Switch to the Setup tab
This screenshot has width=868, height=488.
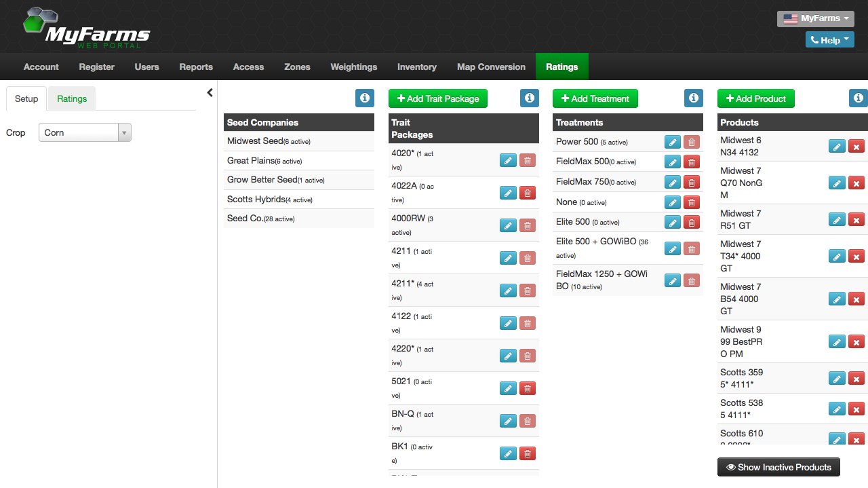[x=26, y=98]
